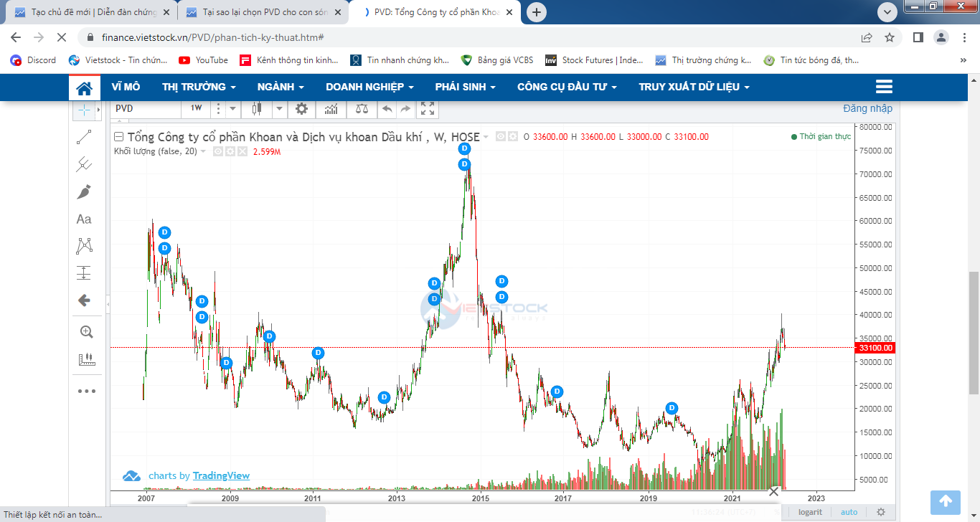Image resolution: width=980 pixels, height=522 pixels.
Task: Select the brush drawing tool
Action: (84, 191)
